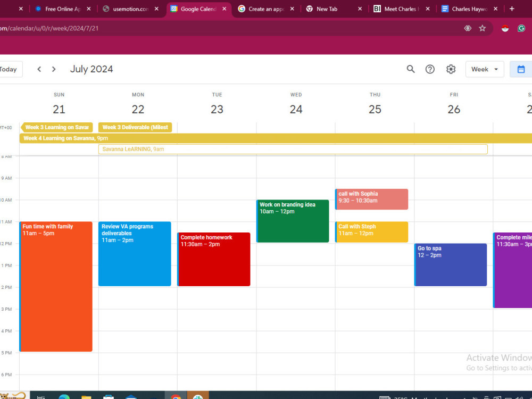
Task: Open Review VA programs deliverables event
Action: [135, 254]
